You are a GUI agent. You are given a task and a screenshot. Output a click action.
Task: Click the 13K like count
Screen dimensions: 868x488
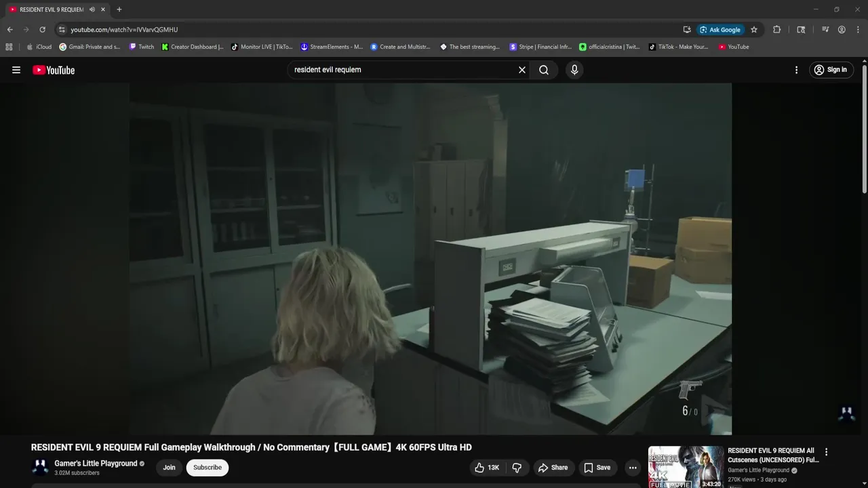point(493,468)
